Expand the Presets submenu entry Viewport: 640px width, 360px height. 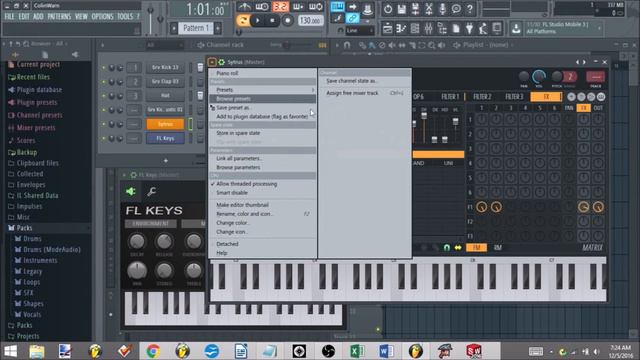pyautogui.click(x=262, y=90)
